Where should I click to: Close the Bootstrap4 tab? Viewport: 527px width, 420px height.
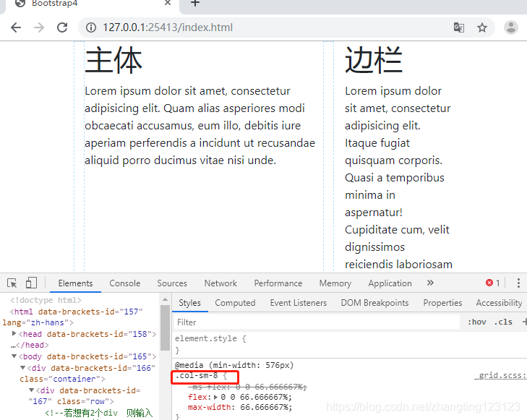point(168,3)
